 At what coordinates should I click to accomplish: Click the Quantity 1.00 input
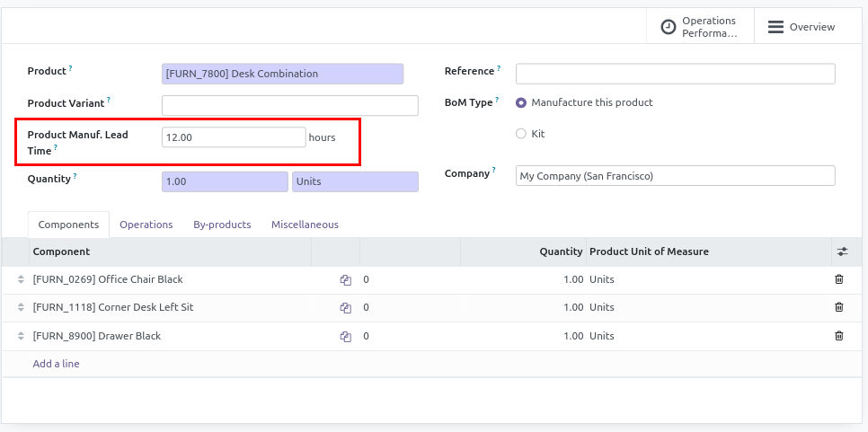(225, 182)
